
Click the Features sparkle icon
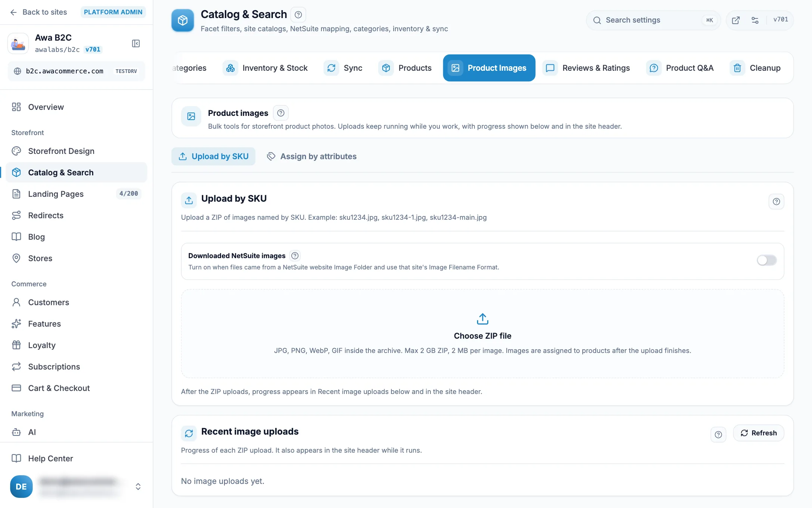click(16, 324)
